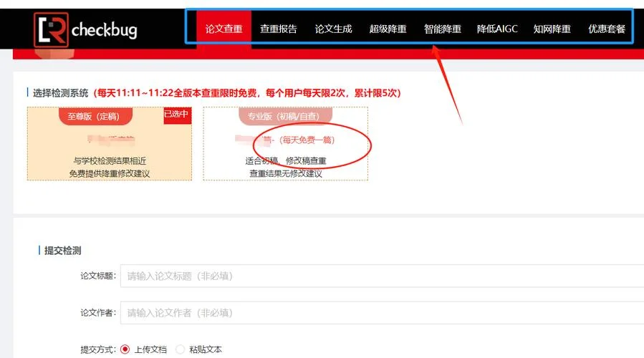
Task: Click the 提交检测 section heading
Action: click(62, 251)
